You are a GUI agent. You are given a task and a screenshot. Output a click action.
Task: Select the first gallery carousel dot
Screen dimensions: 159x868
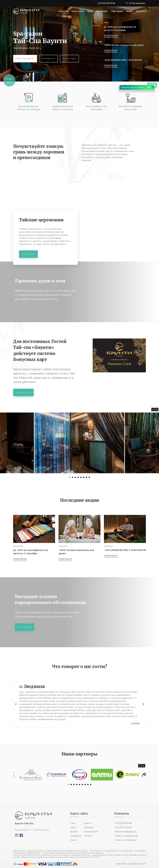[70, 477]
